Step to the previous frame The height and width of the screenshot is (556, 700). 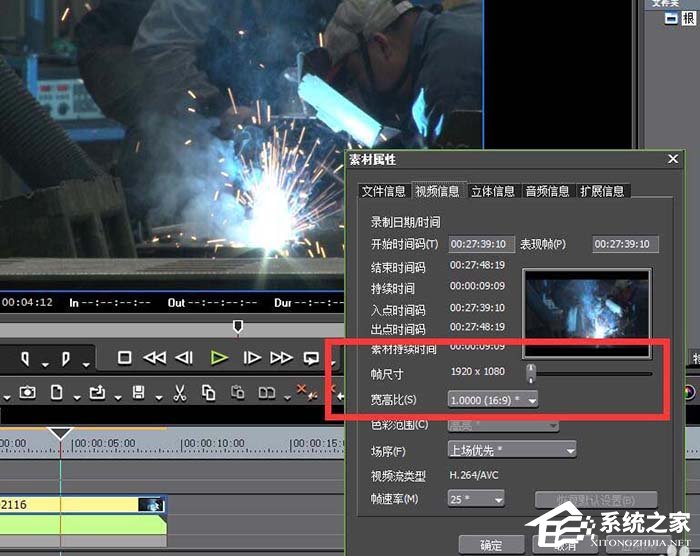pyautogui.click(x=184, y=357)
